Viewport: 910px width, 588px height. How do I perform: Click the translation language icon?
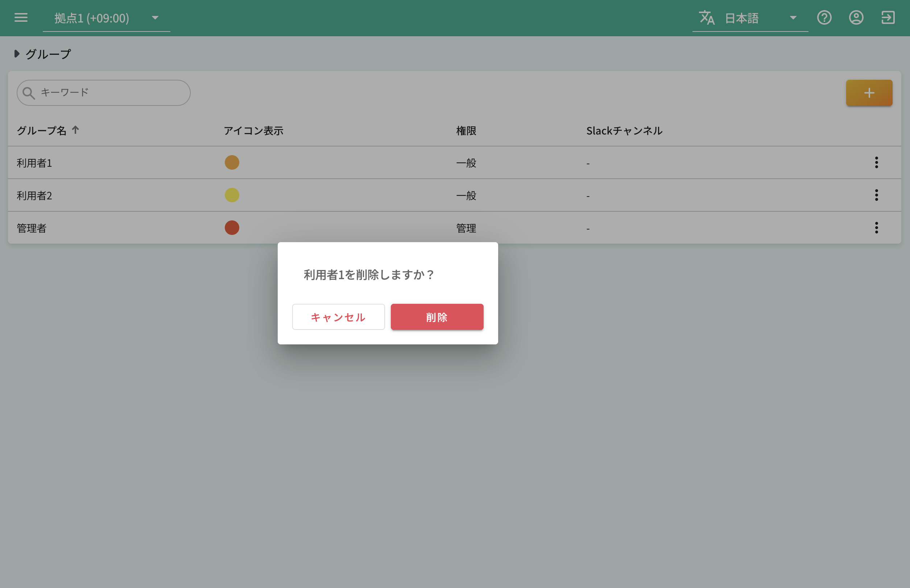click(x=707, y=17)
